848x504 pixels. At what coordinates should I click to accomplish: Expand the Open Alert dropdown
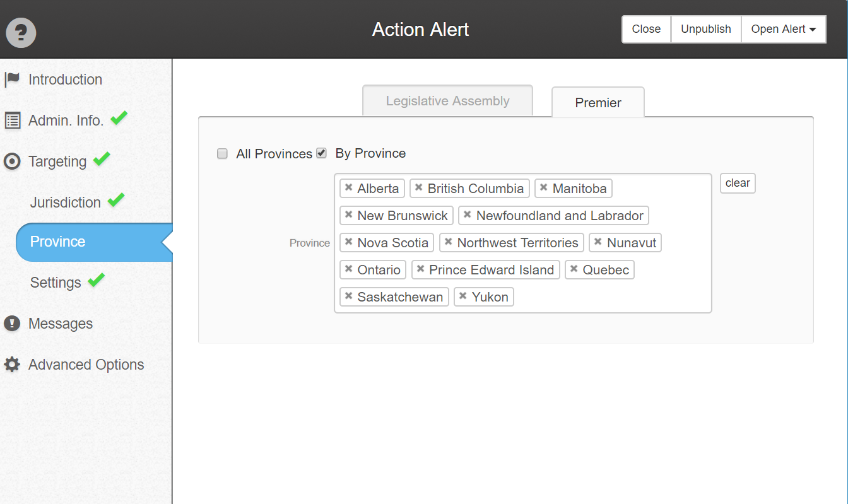pyautogui.click(x=784, y=29)
